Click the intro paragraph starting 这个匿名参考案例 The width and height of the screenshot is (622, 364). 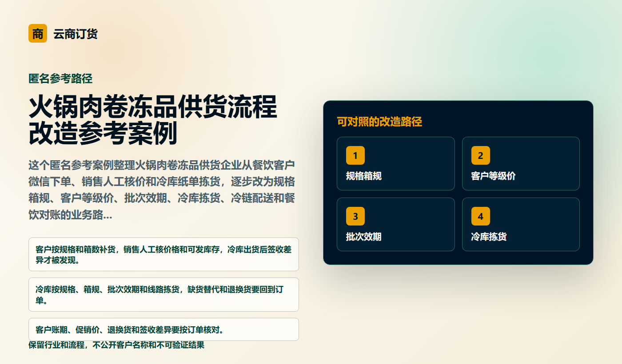click(162, 190)
